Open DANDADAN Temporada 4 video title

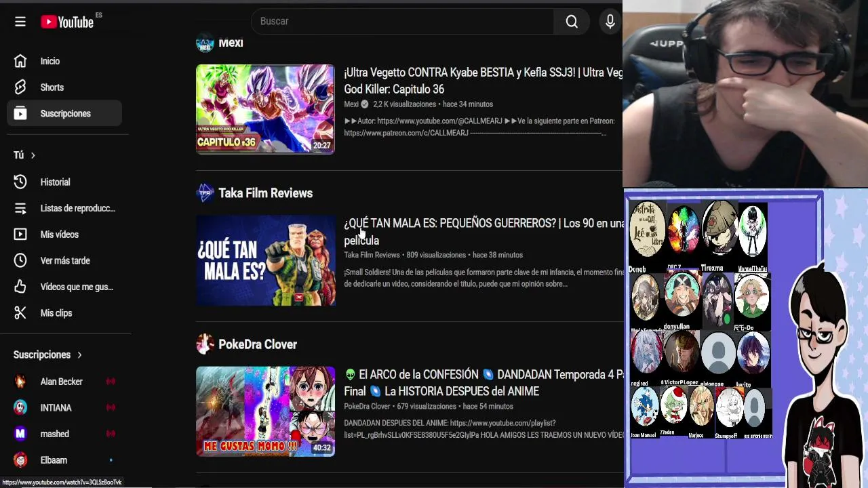tap(483, 383)
